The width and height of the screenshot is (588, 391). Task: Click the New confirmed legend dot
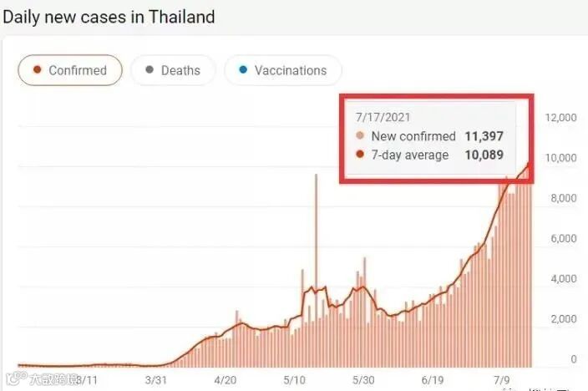pyautogui.click(x=360, y=135)
